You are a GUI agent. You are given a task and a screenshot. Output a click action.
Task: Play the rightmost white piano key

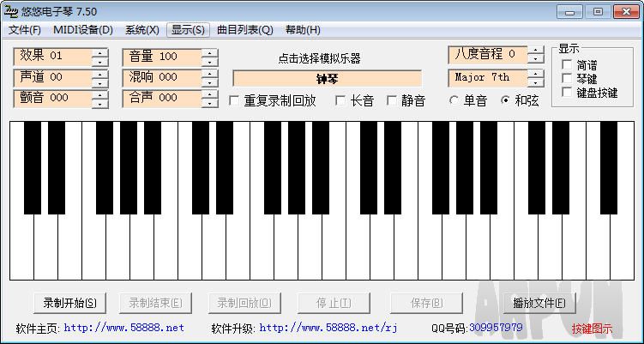622,246
